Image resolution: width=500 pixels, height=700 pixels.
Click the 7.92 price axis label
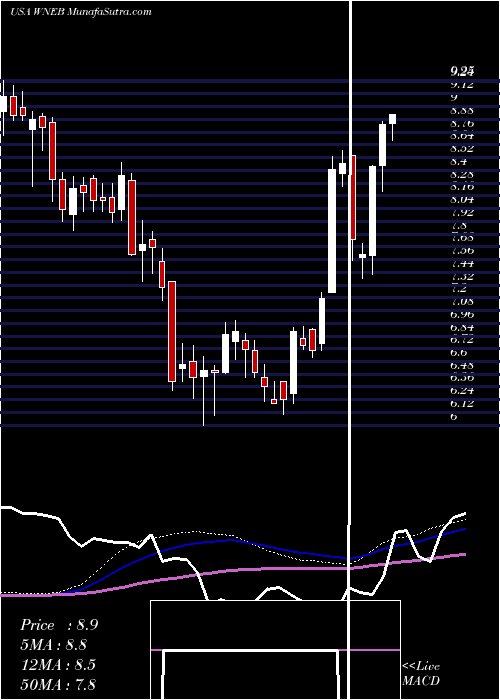(462, 212)
